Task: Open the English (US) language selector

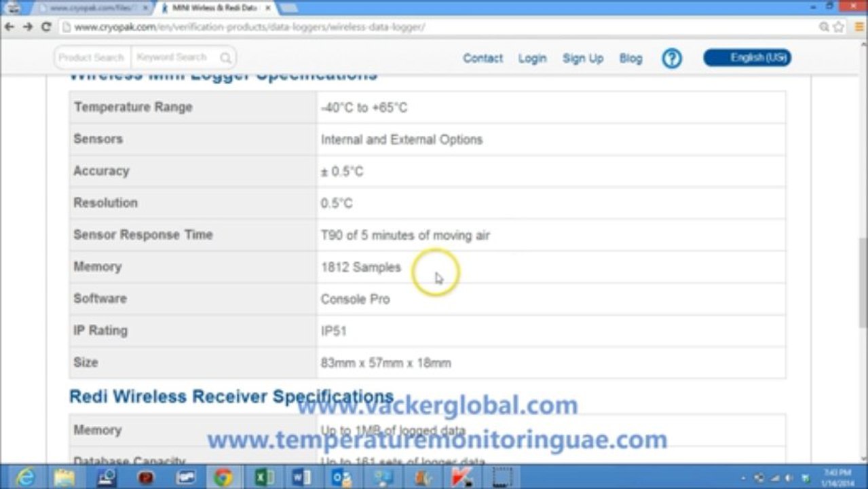Action: coord(747,58)
